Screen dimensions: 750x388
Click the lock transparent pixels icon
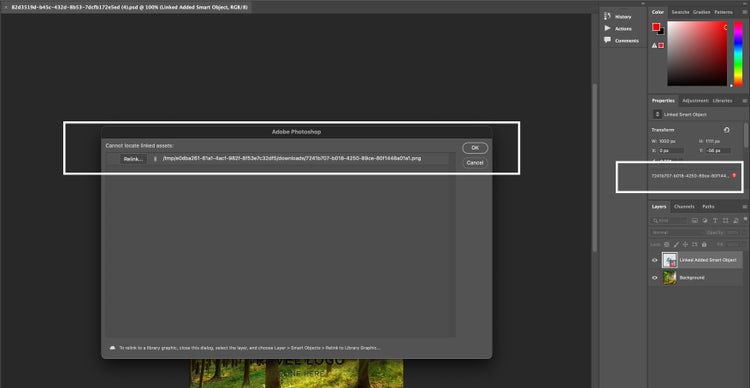coord(667,244)
